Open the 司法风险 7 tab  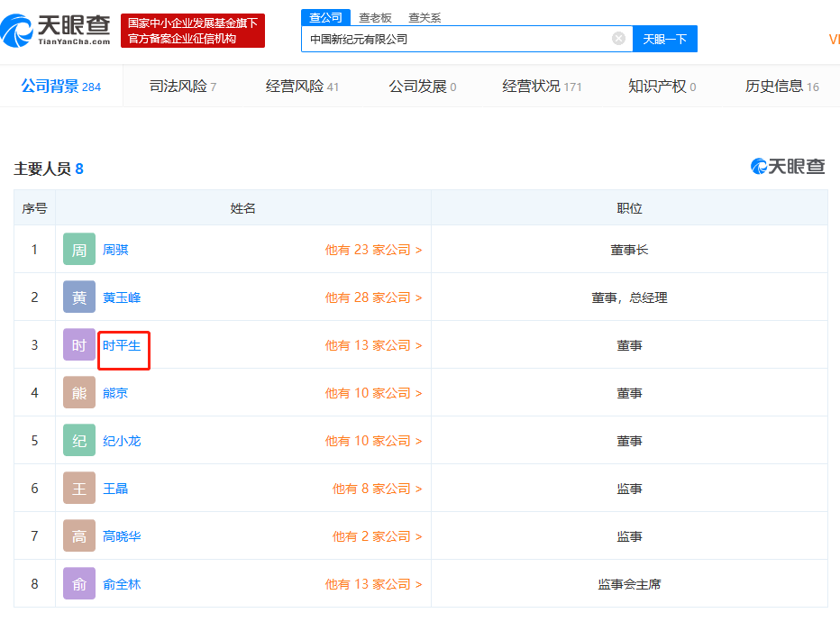[183, 87]
